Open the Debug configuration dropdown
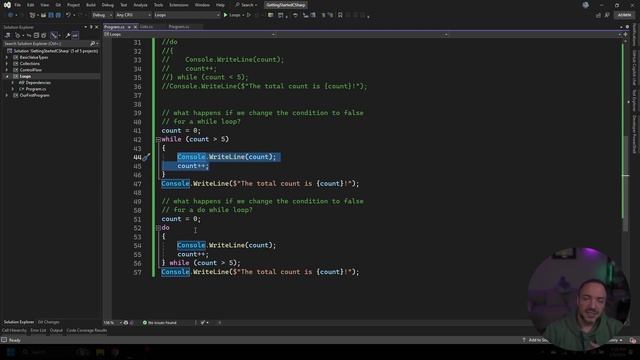 [102, 15]
